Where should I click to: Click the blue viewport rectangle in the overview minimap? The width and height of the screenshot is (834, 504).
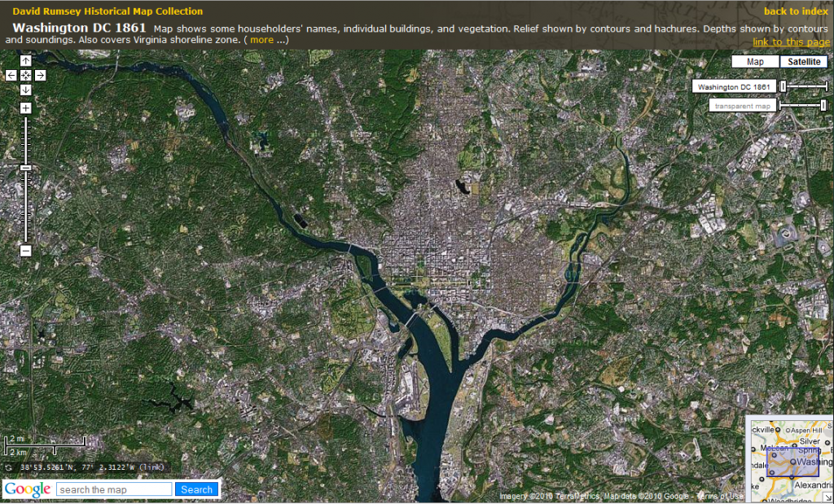pos(792,462)
